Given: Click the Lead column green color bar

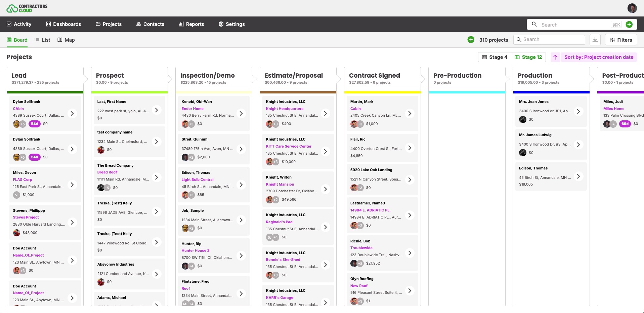Looking at the screenshot, I should coord(45,92).
